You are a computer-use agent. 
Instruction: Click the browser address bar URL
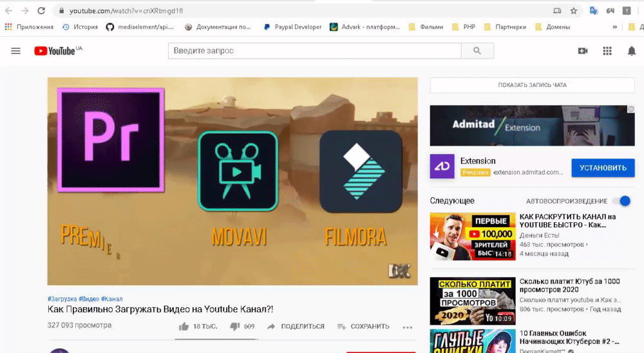click(126, 11)
